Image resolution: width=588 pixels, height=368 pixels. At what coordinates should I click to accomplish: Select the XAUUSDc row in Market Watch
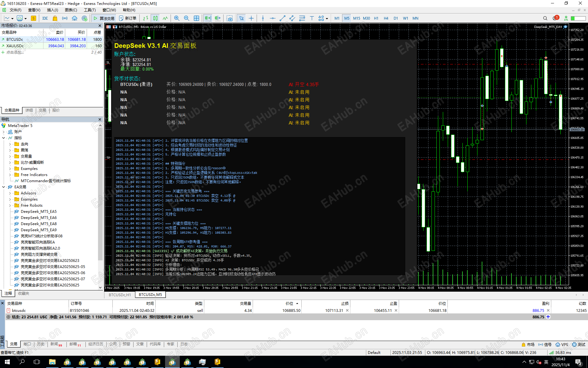51,46
